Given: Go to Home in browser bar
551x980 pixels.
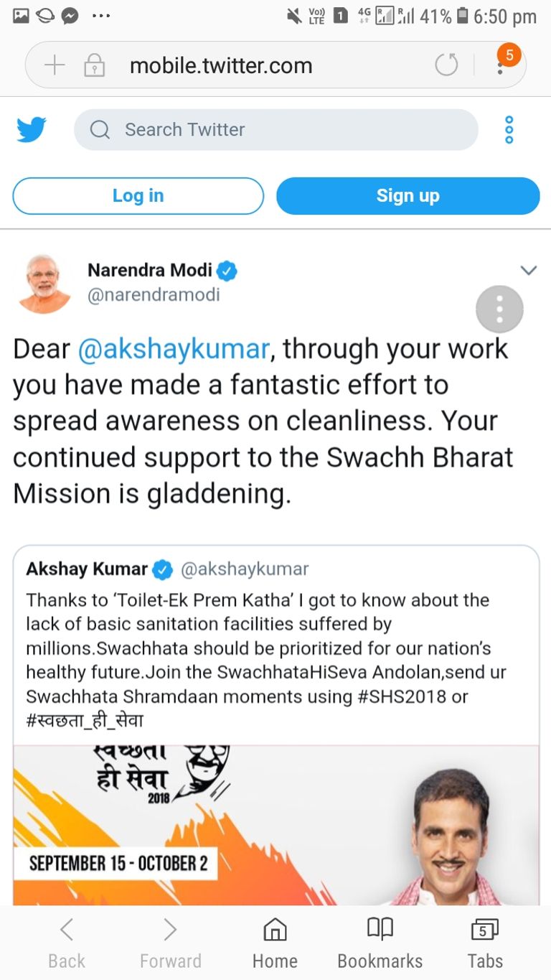Looking at the screenshot, I should click(275, 943).
